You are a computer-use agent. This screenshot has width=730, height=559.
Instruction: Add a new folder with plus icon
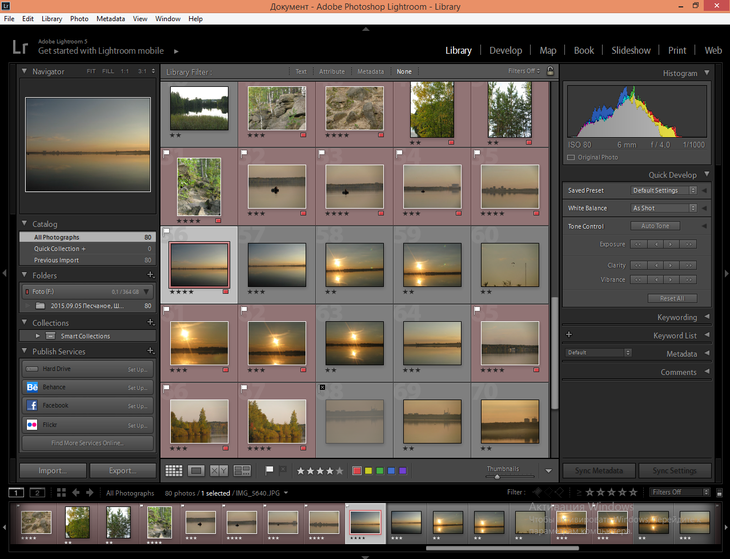point(150,275)
